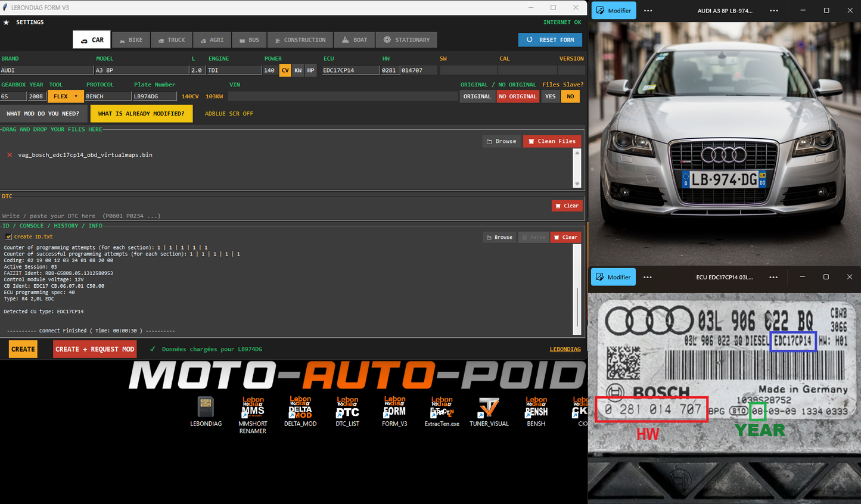Viewport: 861px width, 504px height.
Task: Click the empty VIN input field
Action: [x=343, y=97]
